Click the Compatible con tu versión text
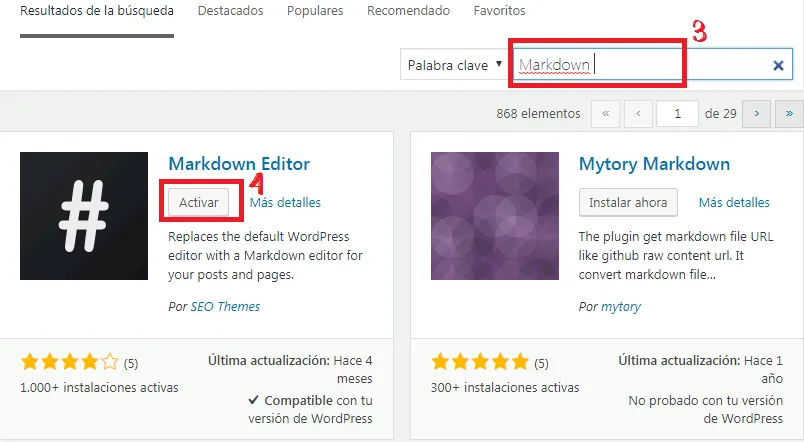 (310, 409)
